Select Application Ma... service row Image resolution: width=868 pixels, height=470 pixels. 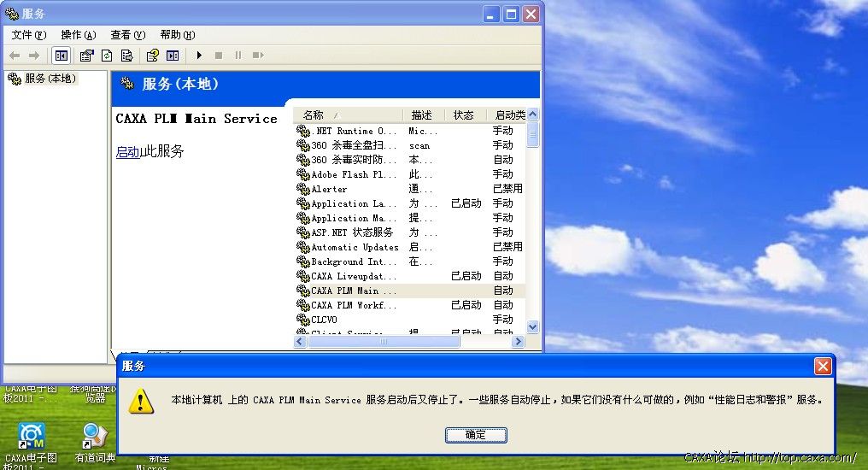point(409,218)
